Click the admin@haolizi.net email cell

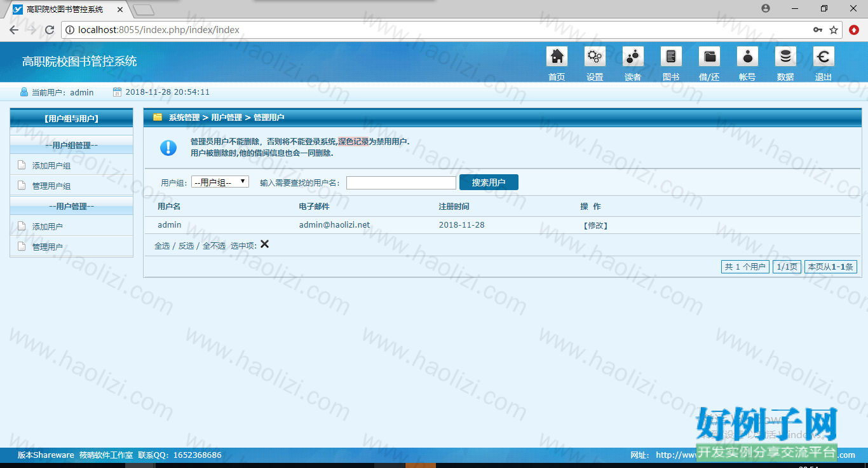click(x=334, y=225)
